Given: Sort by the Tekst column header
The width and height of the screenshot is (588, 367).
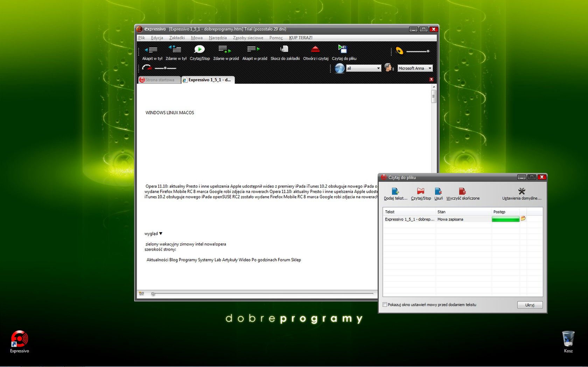Looking at the screenshot, I should pyautogui.click(x=409, y=212).
